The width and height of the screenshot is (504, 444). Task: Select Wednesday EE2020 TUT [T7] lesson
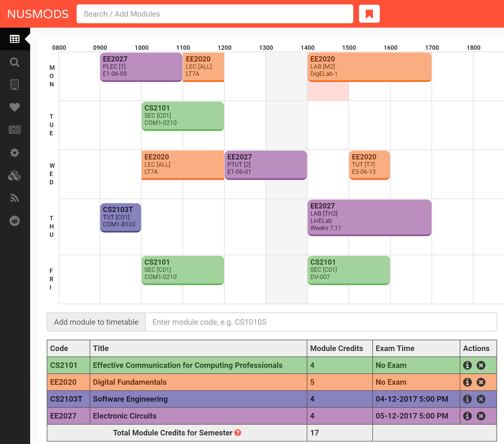(x=369, y=165)
